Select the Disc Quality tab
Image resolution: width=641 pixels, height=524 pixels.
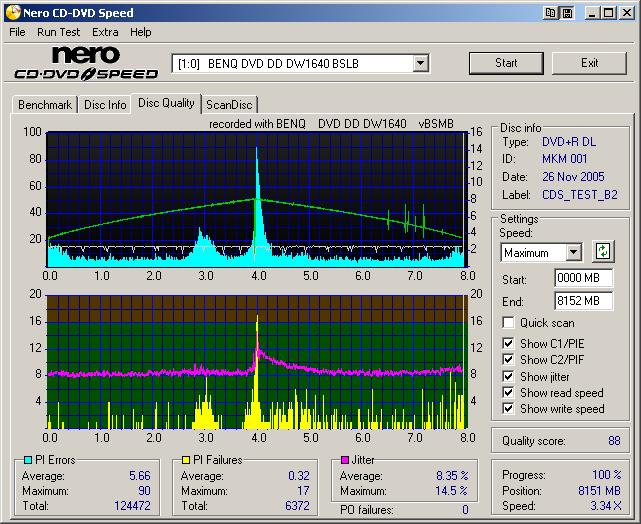(166, 103)
